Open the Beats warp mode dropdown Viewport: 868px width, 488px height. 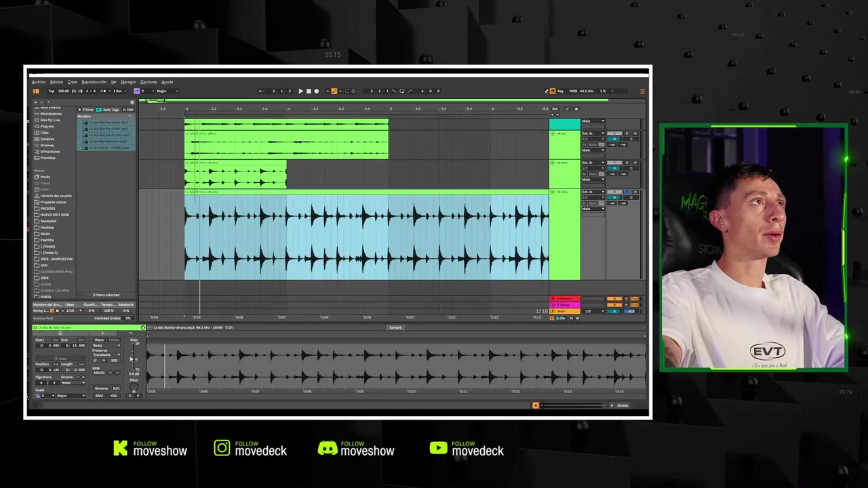[x=106, y=346]
